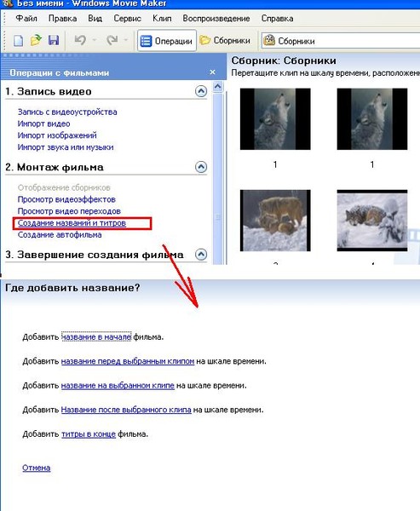
Task: Select the wolf lying in snow thumbnail
Action: pyautogui.click(x=372, y=221)
